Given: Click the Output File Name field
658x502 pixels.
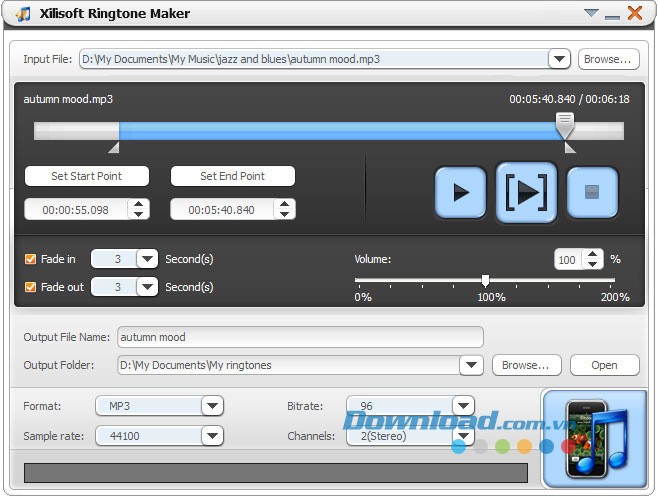Looking at the screenshot, I should coord(300,337).
